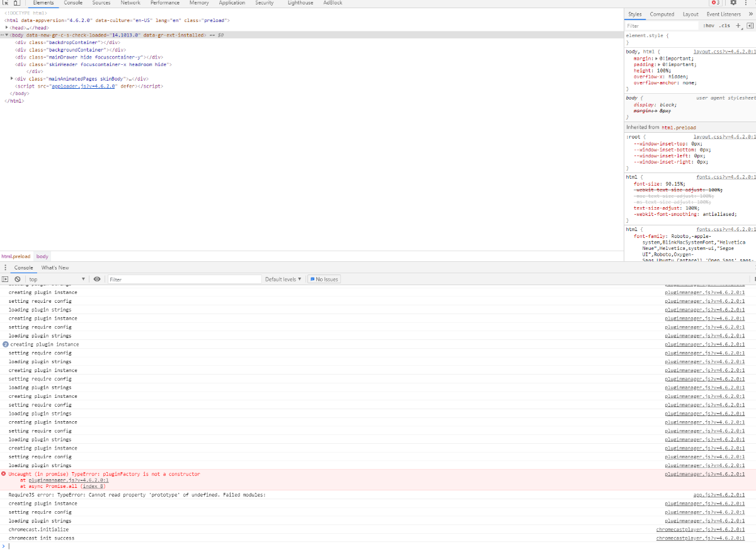The width and height of the screenshot is (756, 554).
Task: Open the chromecastplayer.js source link for chromecast.initialize
Action: click(x=700, y=529)
